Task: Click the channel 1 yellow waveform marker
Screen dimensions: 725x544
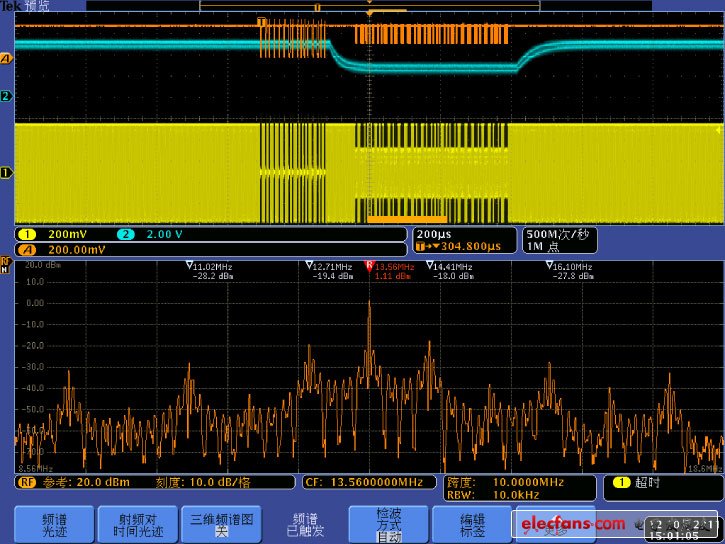Action: coord(6,173)
